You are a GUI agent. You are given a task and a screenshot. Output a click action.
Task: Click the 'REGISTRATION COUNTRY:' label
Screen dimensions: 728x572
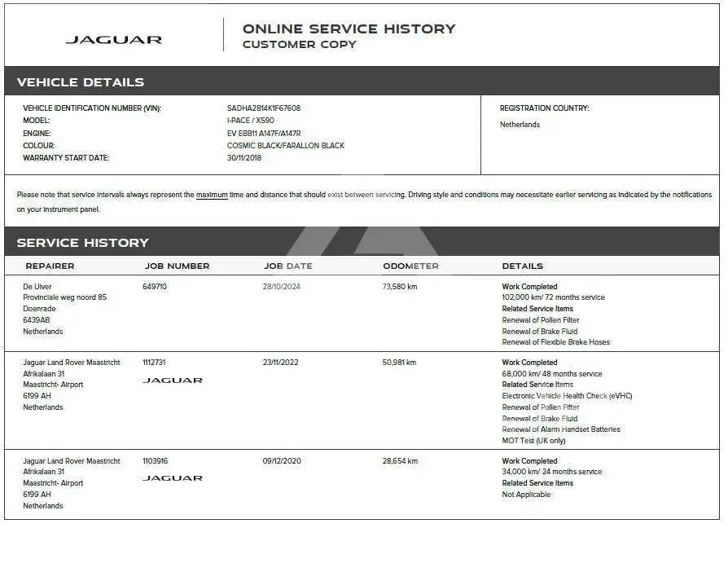tap(544, 108)
